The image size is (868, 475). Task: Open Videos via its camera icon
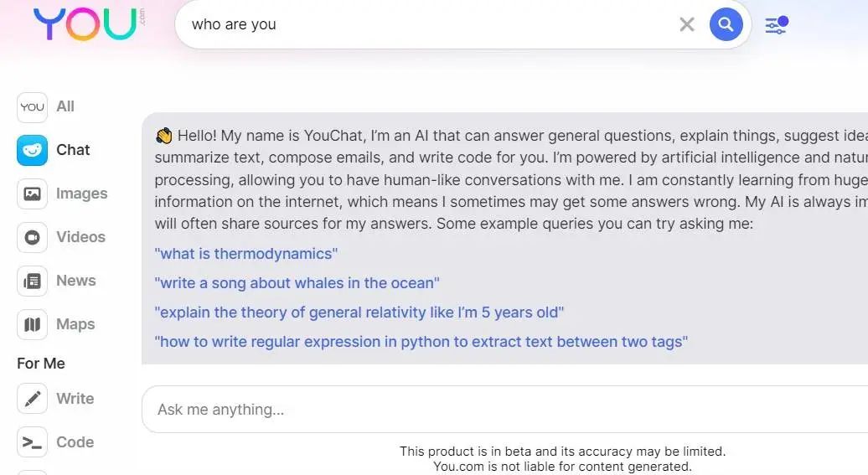point(33,237)
